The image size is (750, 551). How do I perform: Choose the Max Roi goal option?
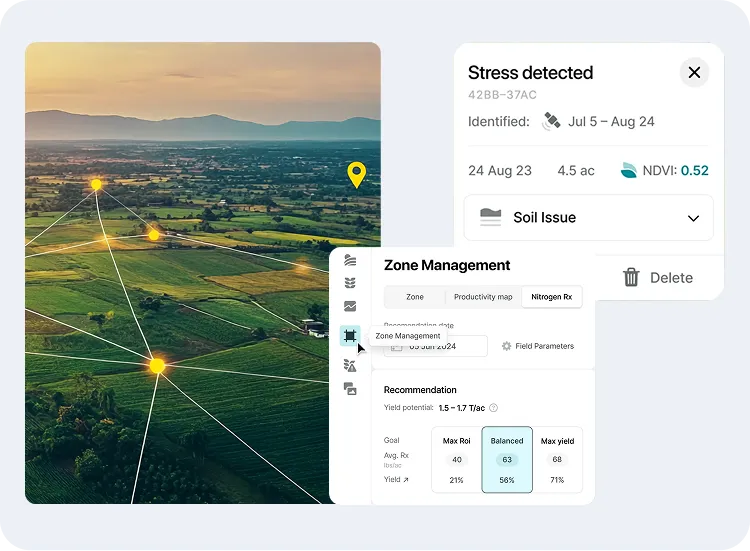(x=457, y=459)
